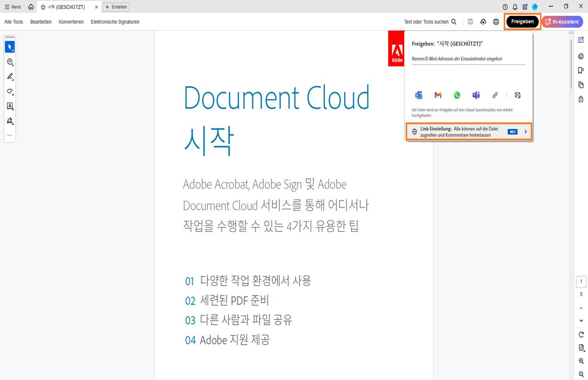Open the KI-Assistent

click(x=562, y=22)
